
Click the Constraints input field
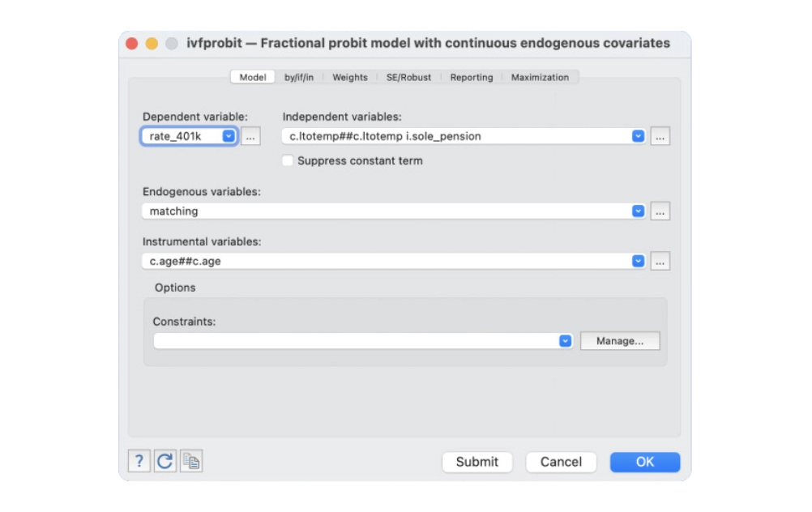coord(355,341)
